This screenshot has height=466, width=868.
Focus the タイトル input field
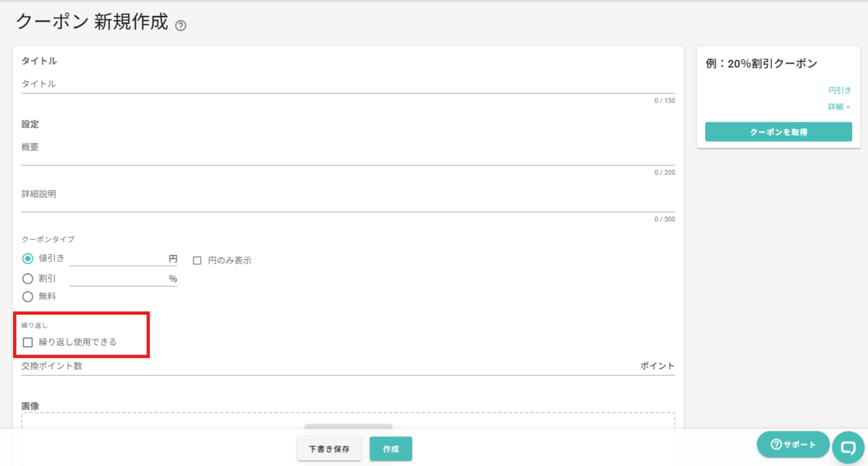pos(347,84)
